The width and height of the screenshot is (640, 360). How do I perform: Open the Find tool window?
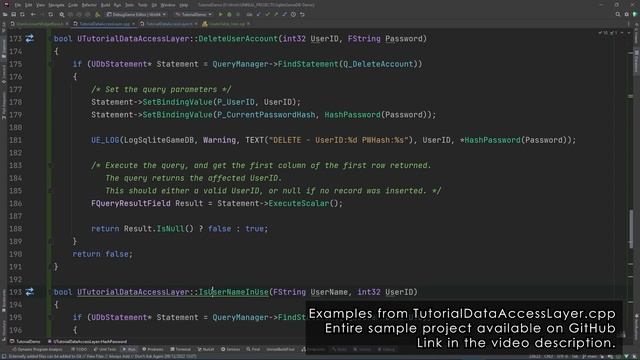253,349
